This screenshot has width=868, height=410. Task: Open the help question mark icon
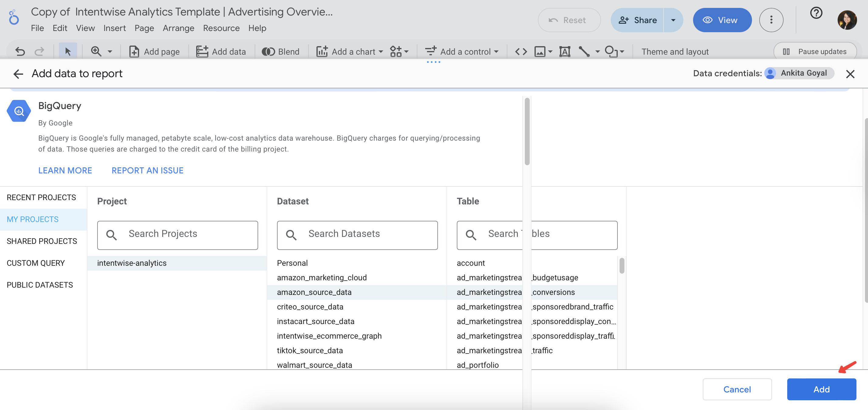816,13
